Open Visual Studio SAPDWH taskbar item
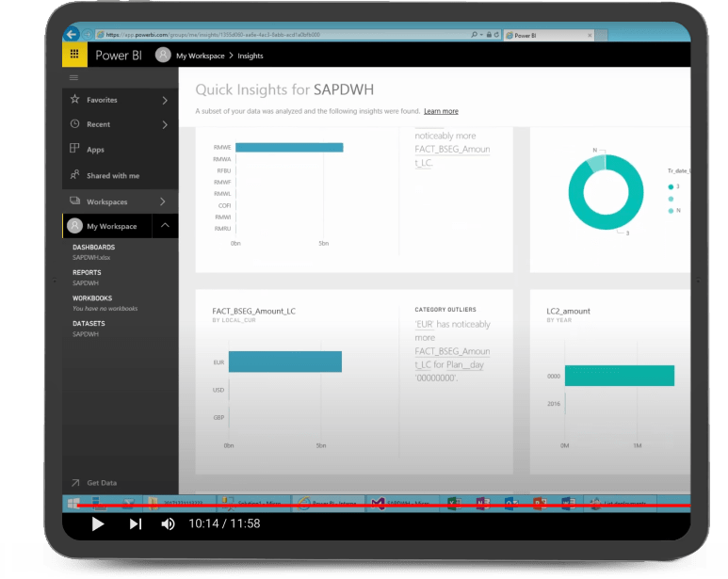The image size is (728, 579). pyautogui.click(x=402, y=504)
